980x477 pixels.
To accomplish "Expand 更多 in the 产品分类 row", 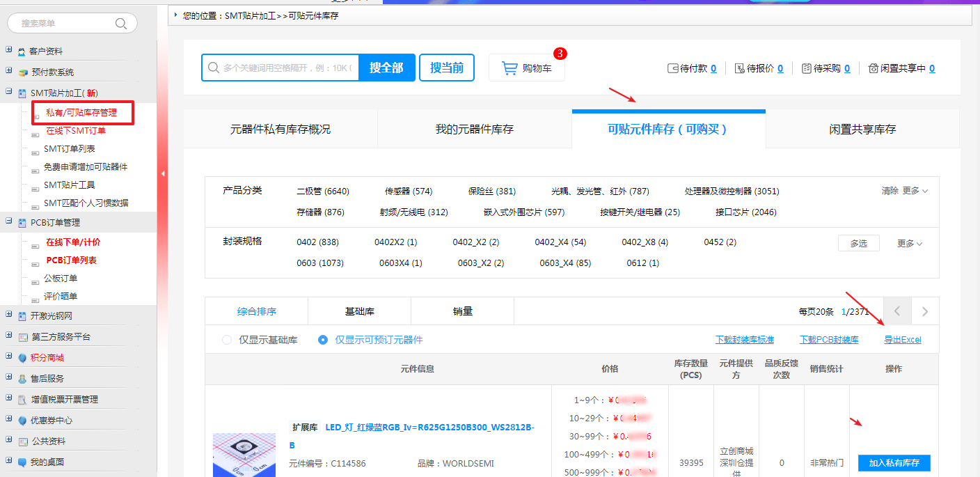I will point(915,191).
